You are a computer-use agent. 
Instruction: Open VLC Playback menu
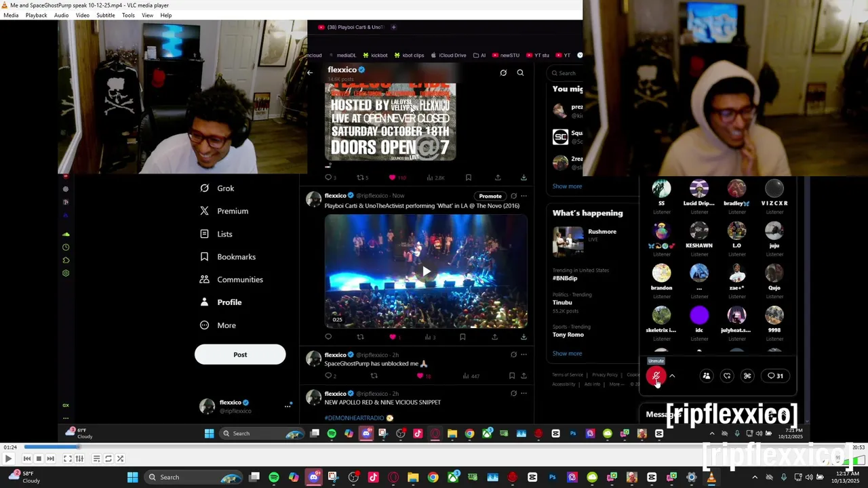pos(36,15)
